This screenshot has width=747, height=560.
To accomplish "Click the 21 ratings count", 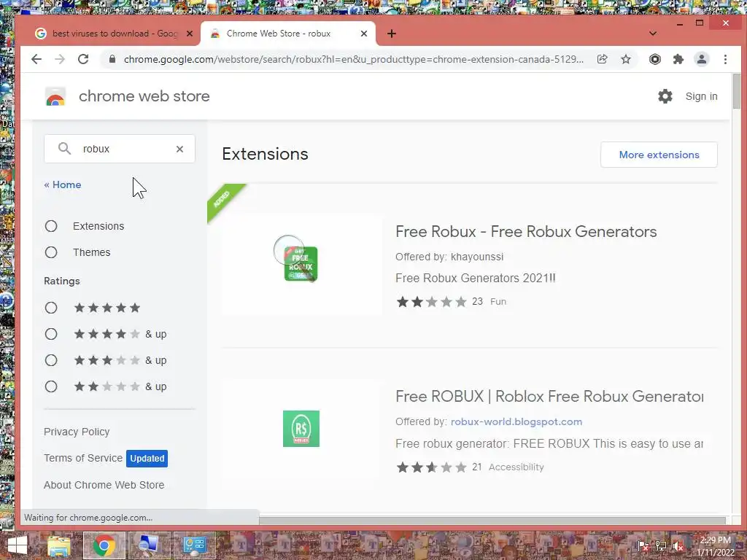I will 477,467.
